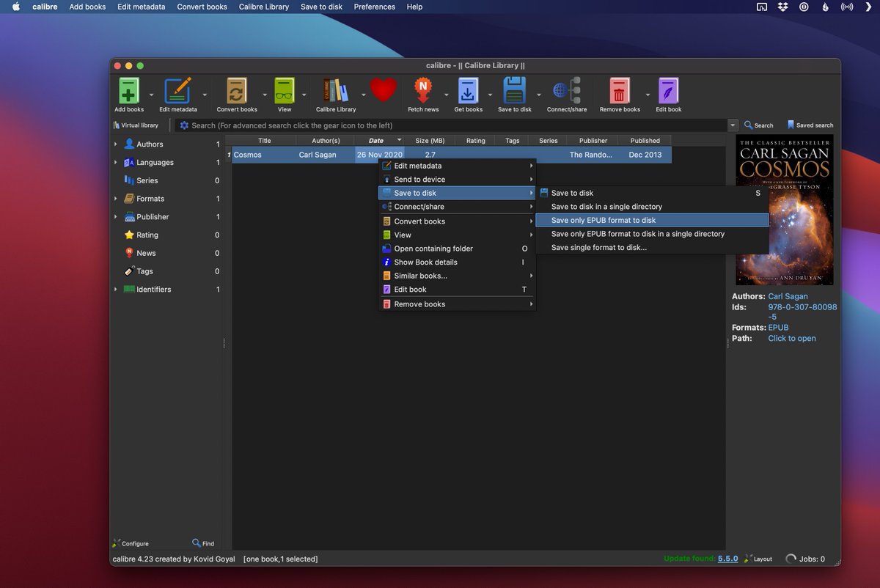Select the Identifiers category icon
The image size is (880, 588).
pyautogui.click(x=129, y=290)
